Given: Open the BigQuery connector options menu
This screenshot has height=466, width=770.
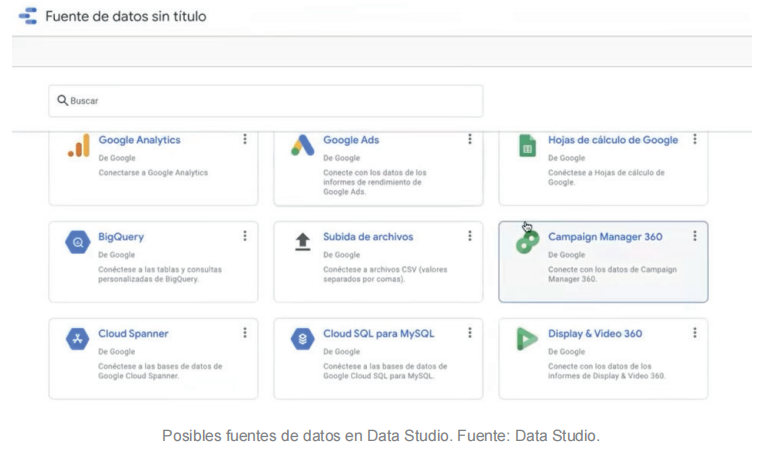Looking at the screenshot, I should click(245, 236).
